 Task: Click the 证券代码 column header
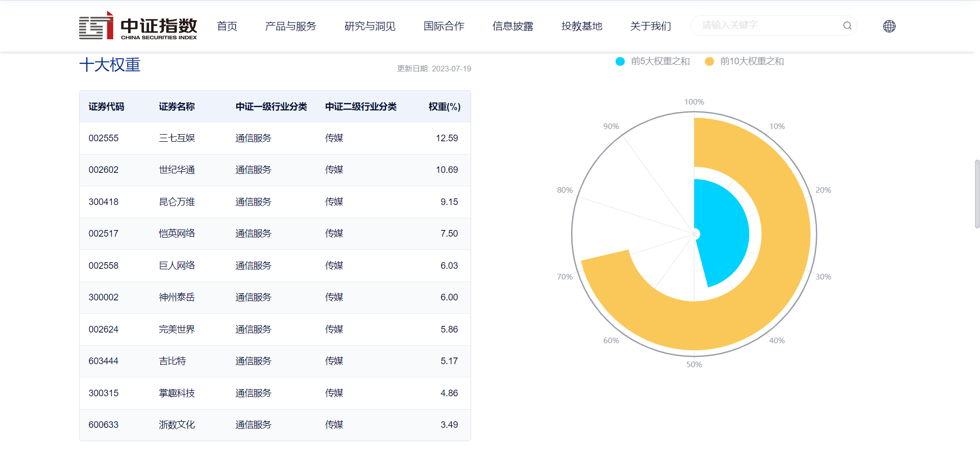106,107
